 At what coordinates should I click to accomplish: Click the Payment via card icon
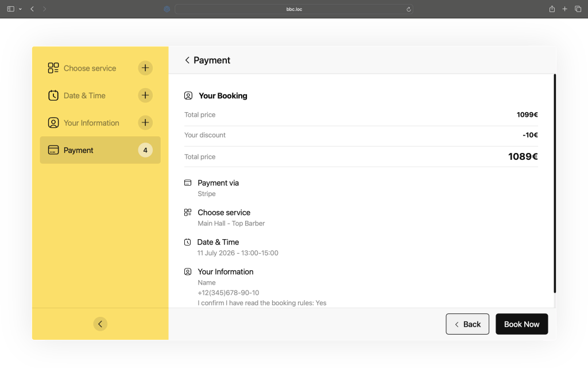[188, 183]
